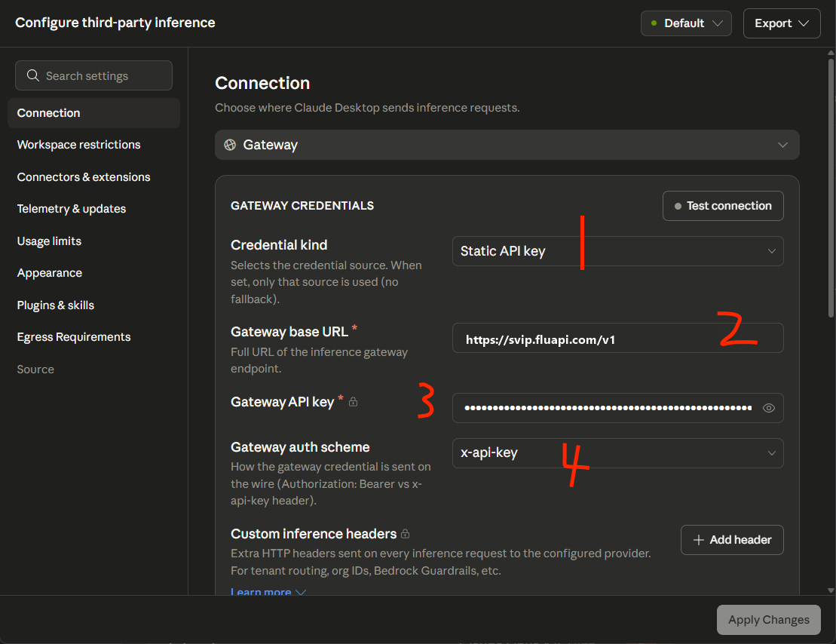
Task: Click the scrollbar up arrow
Action: click(831, 53)
